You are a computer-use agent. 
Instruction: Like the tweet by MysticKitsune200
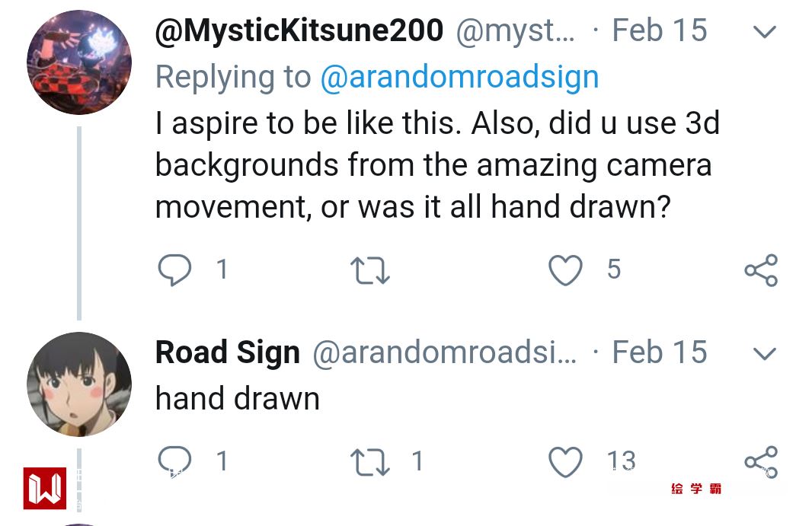pos(565,270)
